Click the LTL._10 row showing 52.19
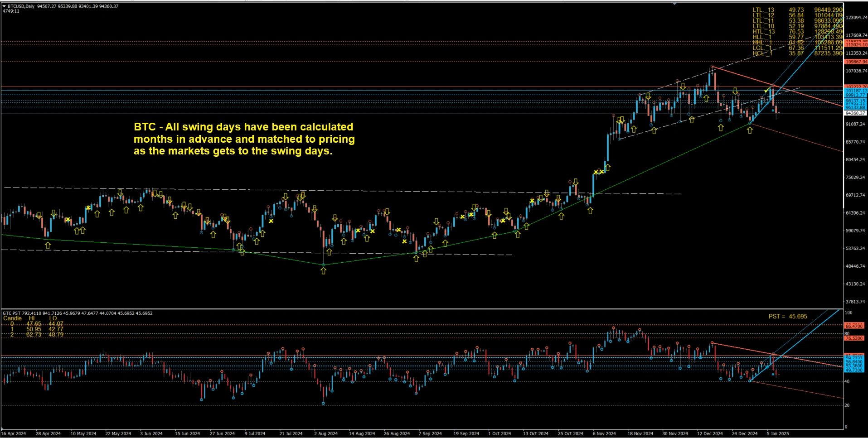The image size is (868, 438). [797, 26]
